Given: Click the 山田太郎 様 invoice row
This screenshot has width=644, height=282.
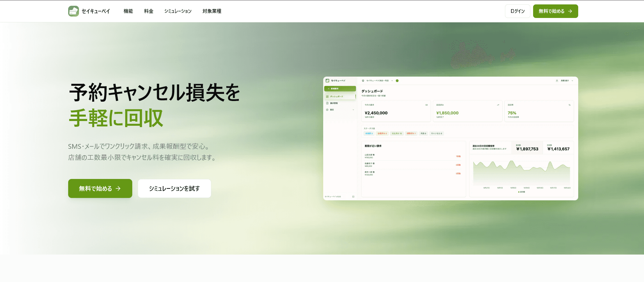Looking at the screenshot, I should (x=413, y=156).
